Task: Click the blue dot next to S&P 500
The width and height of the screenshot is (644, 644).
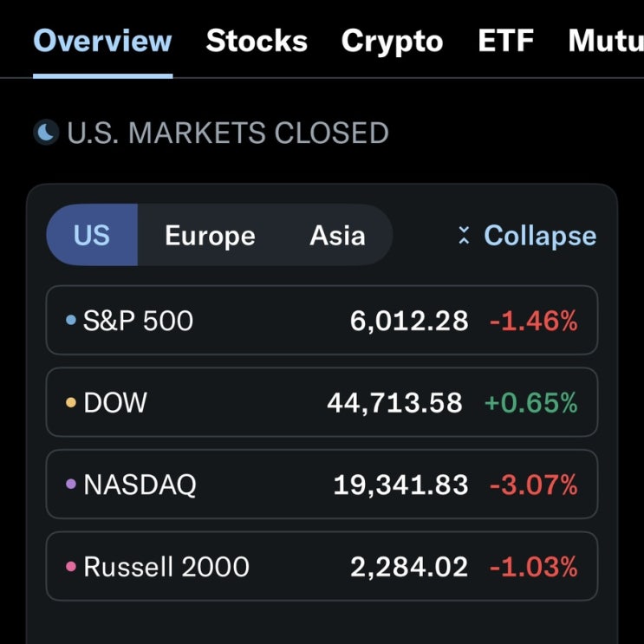Action: pos(71,320)
